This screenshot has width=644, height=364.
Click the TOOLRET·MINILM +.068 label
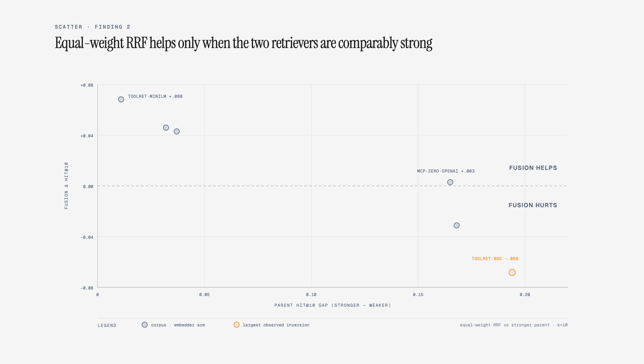155,96
